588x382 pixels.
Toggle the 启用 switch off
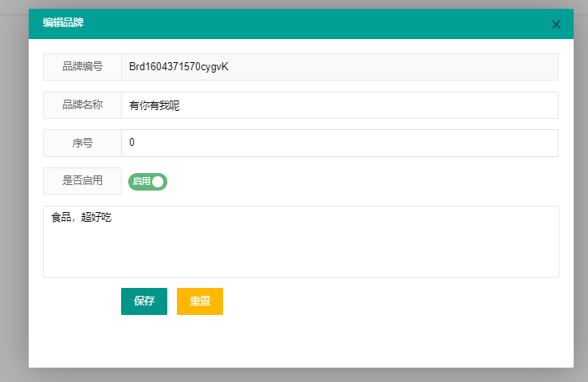(x=147, y=182)
